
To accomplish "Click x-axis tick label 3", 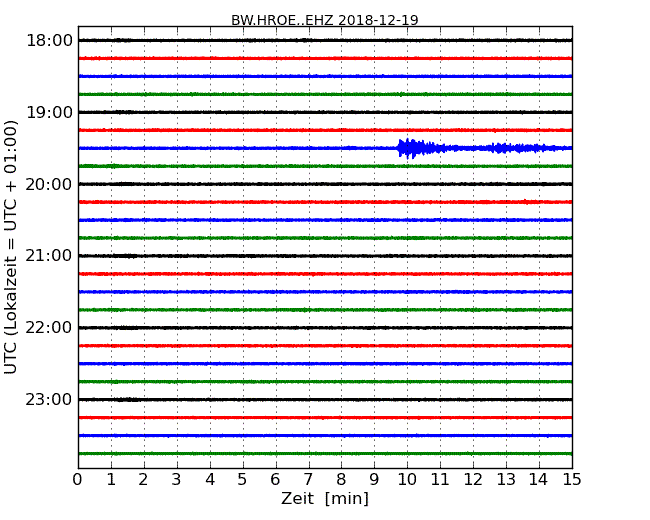I will pos(177,480).
